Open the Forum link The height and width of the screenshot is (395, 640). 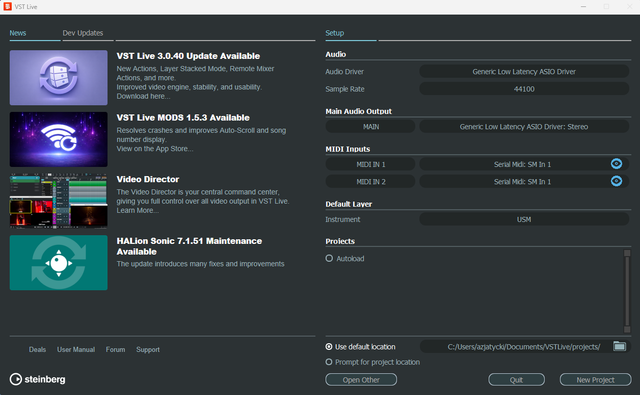pyautogui.click(x=116, y=349)
